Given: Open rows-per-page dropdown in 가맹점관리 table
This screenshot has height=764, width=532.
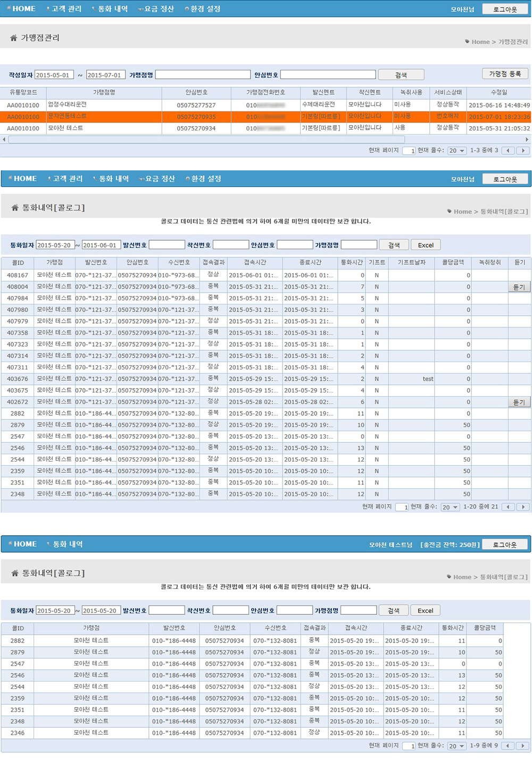Looking at the screenshot, I should [456, 151].
